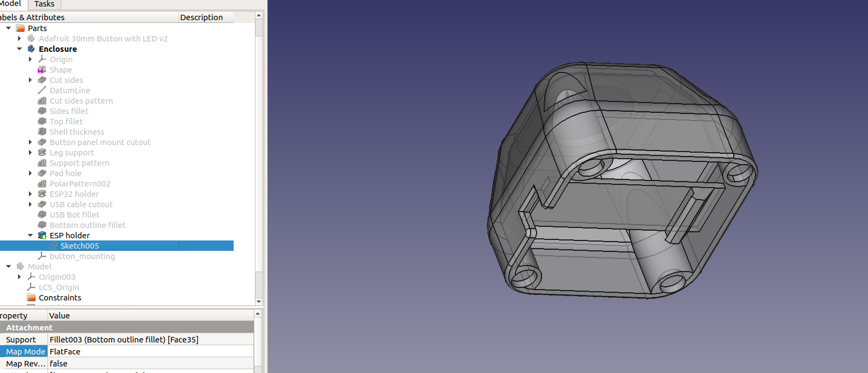Viewport: 868px width, 373px height.
Task: Click the Cut sides pocket icon
Action: pos(42,80)
